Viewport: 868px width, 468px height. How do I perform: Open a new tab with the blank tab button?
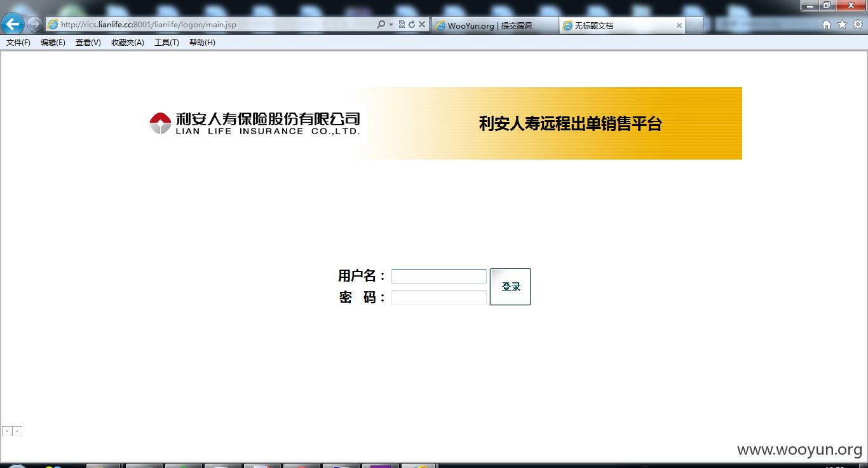[x=695, y=25]
